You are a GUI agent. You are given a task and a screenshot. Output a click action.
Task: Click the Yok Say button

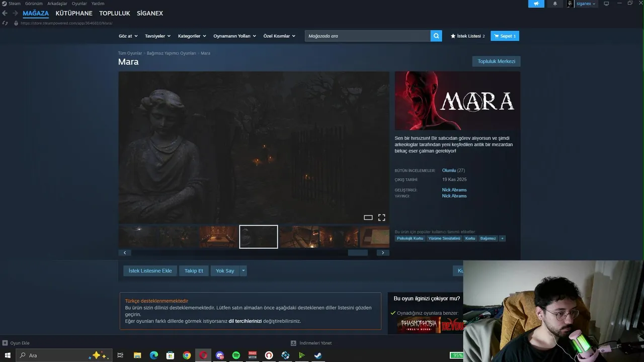(225, 270)
